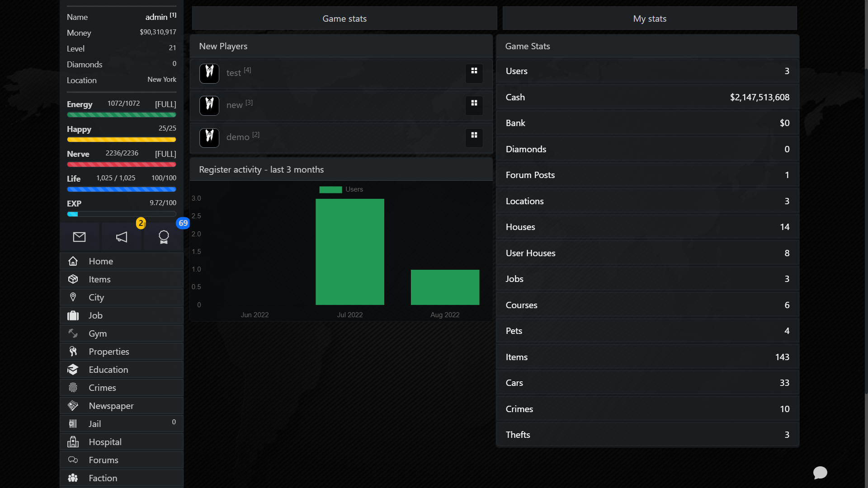Open the Newspaper section in the sidebar
Viewport: 868px width, 488px height.
(x=111, y=405)
